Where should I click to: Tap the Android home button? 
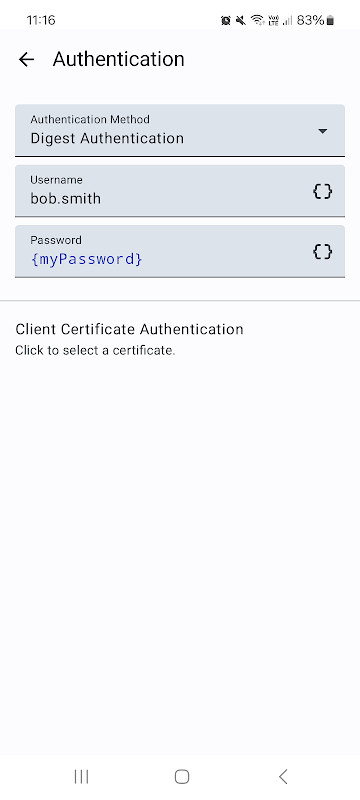182,777
